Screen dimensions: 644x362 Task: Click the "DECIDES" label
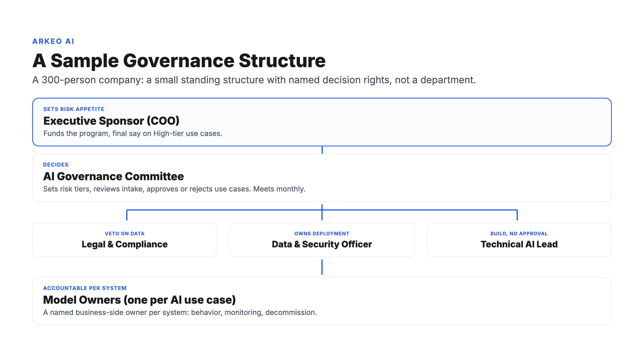56,165
